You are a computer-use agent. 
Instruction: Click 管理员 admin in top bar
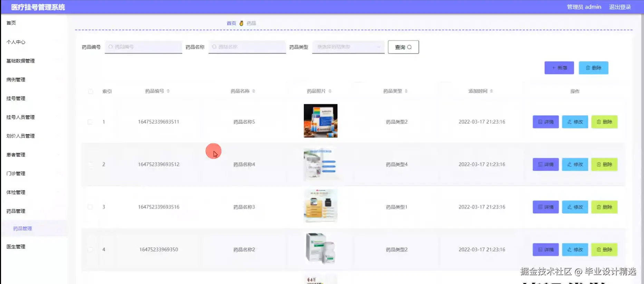click(584, 7)
